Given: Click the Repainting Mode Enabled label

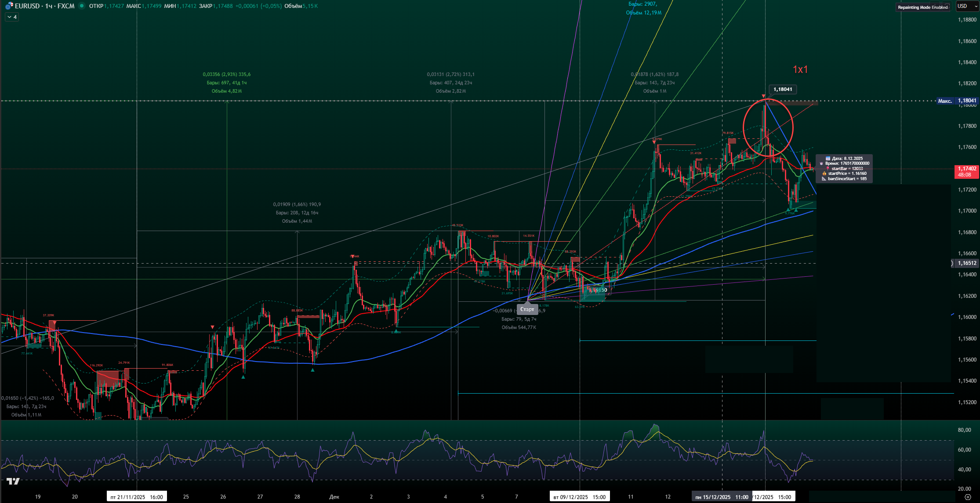Looking at the screenshot, I should click(x=922, y=7).
